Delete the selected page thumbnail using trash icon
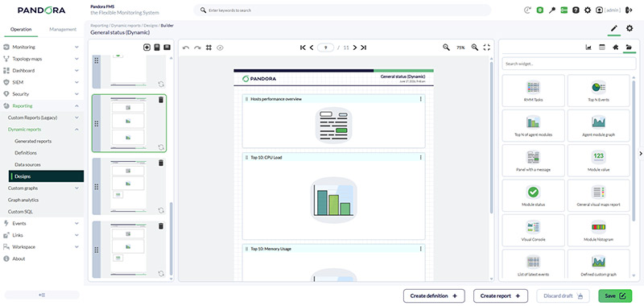Image resolution: width=644 pixels, height=306 pixels. tap(161, 100)
